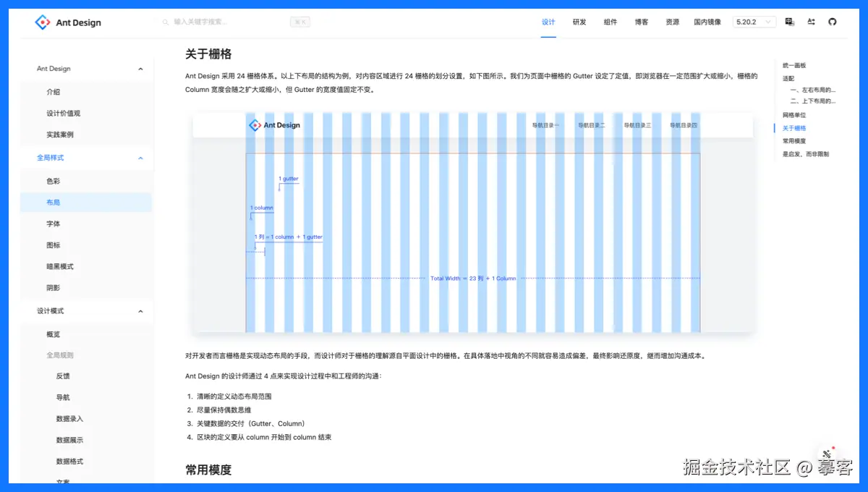Click the floating theme tool button
The height and width of the screenshot is (492, 868).
coord(828,454)
